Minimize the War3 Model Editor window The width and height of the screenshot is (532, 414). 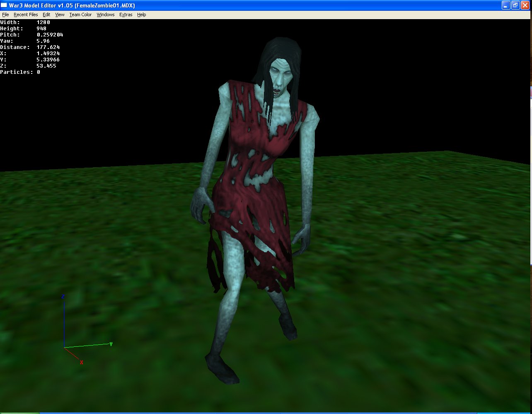click(x=506, y=5)
